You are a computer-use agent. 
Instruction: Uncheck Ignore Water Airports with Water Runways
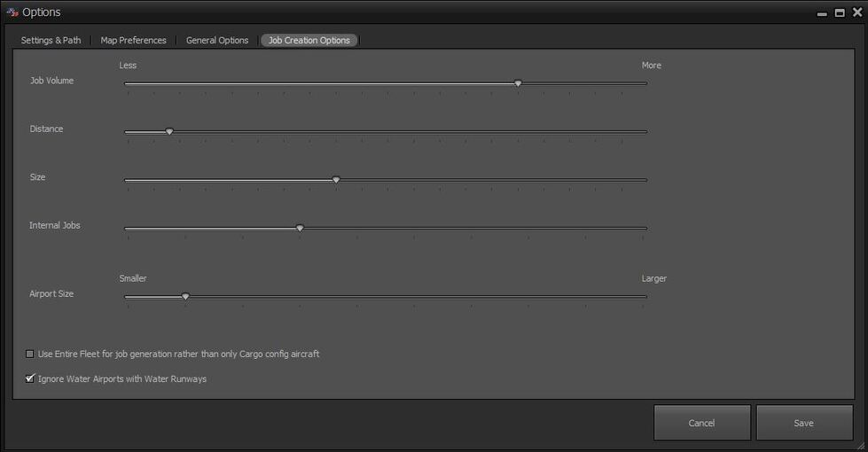coord(30,379)
